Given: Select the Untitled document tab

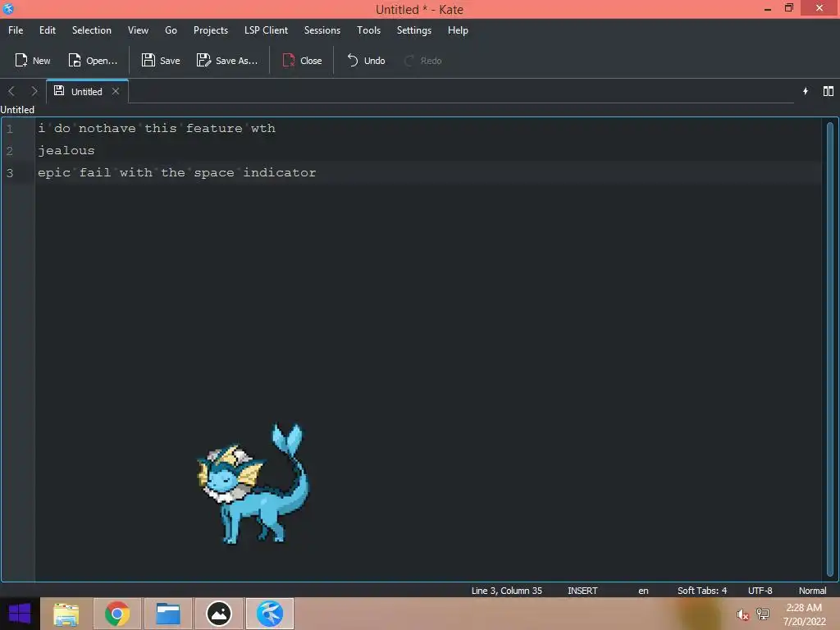Looking at the screenshot, I should click(x=86, y=91).
